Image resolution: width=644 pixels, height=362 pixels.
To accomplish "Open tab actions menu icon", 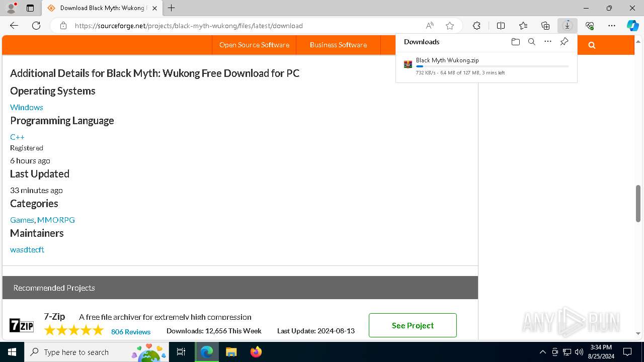I will (30, 8).
